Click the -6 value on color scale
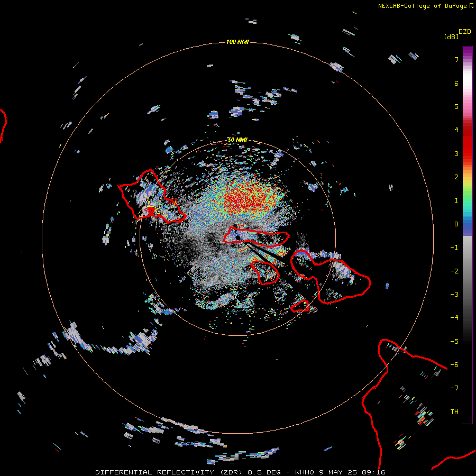 pos(454,364)
